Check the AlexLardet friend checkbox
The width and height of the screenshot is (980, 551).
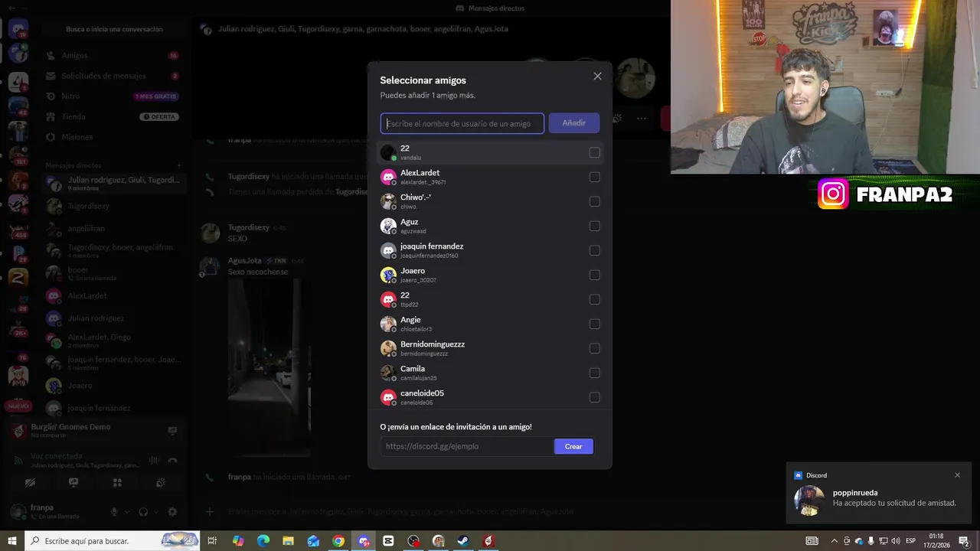pos(594,178)
